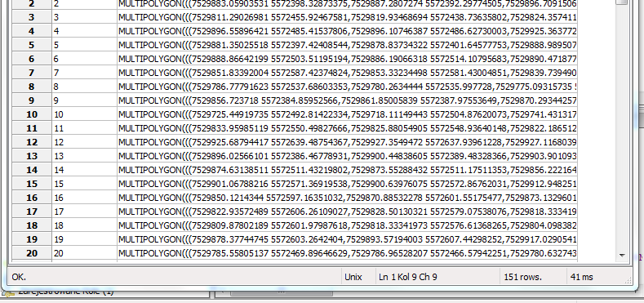Select row header number 12

point(32,142)
